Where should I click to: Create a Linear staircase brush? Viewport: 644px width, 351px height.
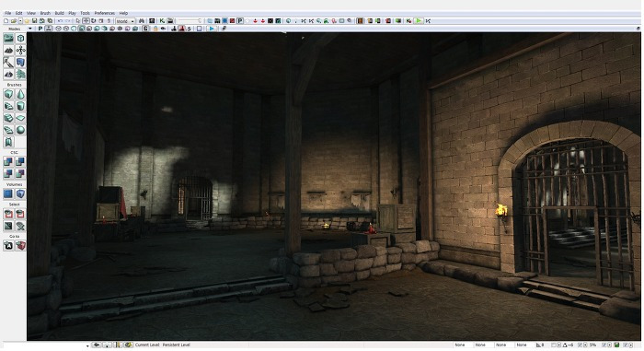coord(8,118)
